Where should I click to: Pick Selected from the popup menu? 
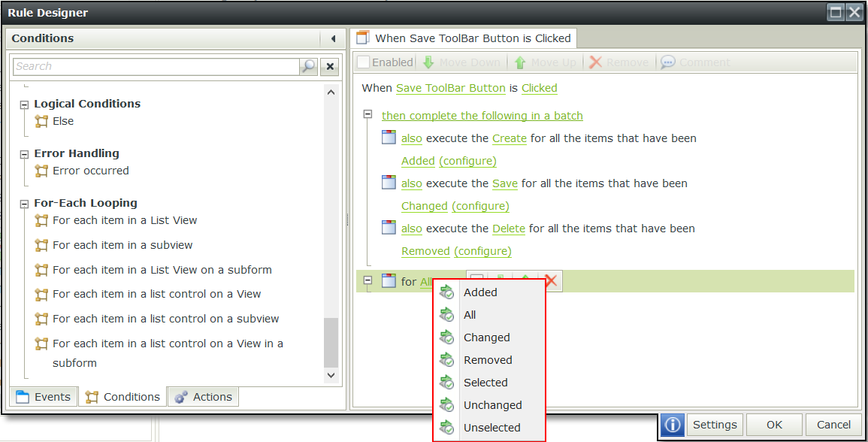(x=488, y=382)
